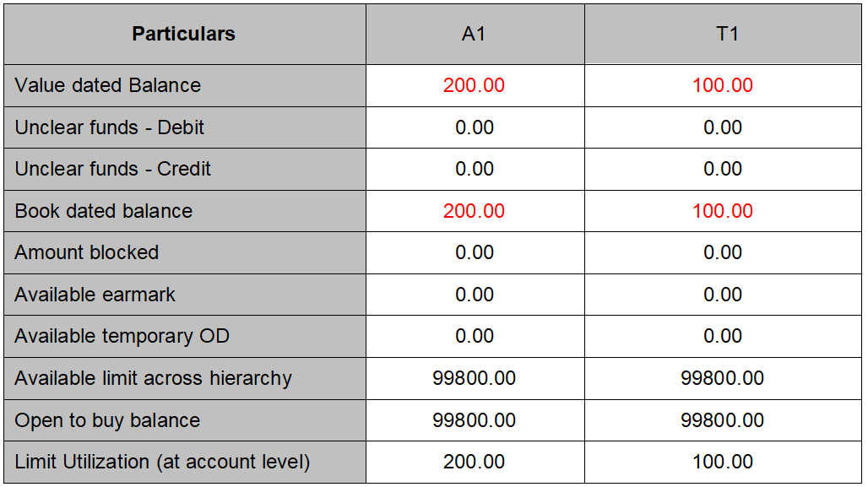Image resolution: width=868 pixels, height=487 pixels.
Task: Click Available limit across hierarchy label
Action: tap(154, 378)
